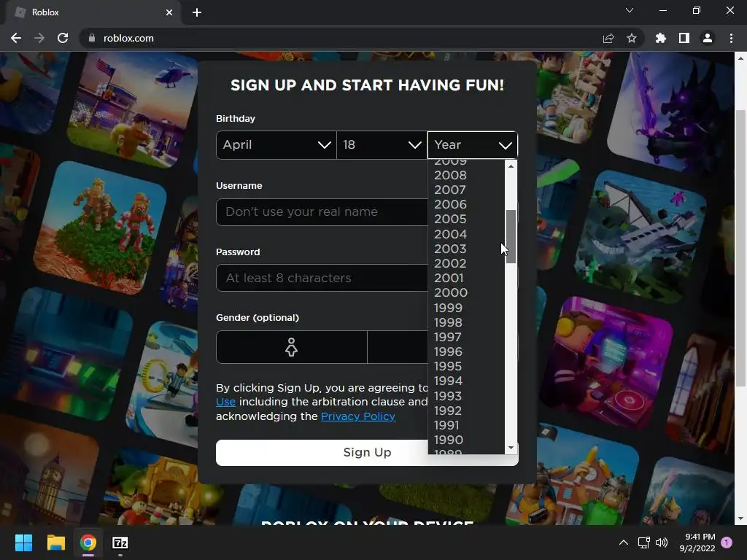The width and height of the screenshot is (747, 560).
Task: Open the Terms of Use link
Action: tap(225, 402)
